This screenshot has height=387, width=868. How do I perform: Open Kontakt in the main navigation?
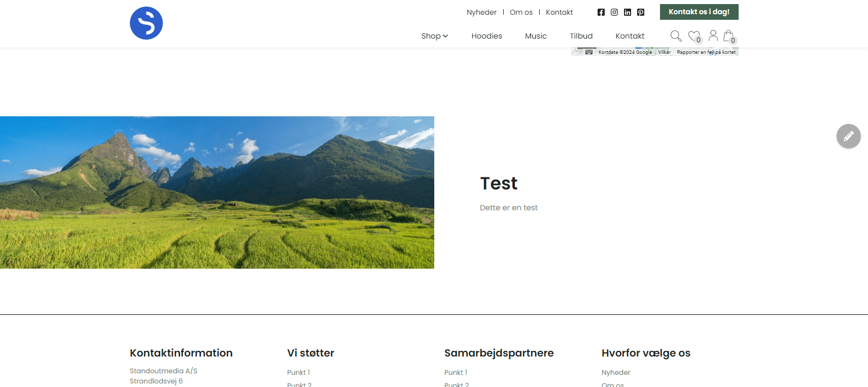pyautogui.click(x=630, y=36)
